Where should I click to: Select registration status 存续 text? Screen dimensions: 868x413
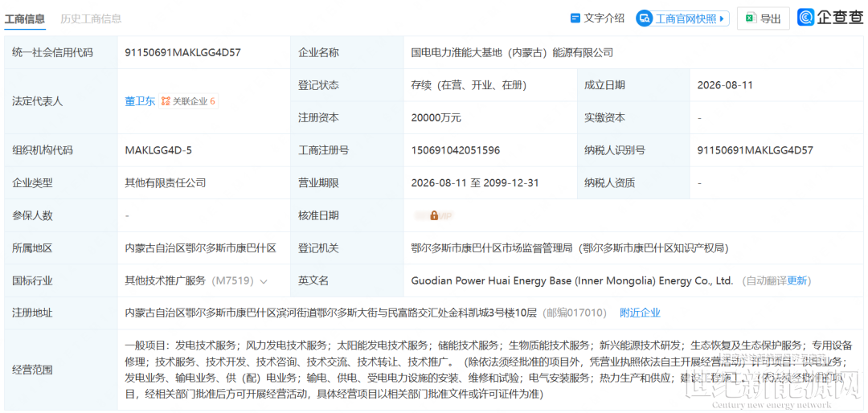tap(420, 85)
